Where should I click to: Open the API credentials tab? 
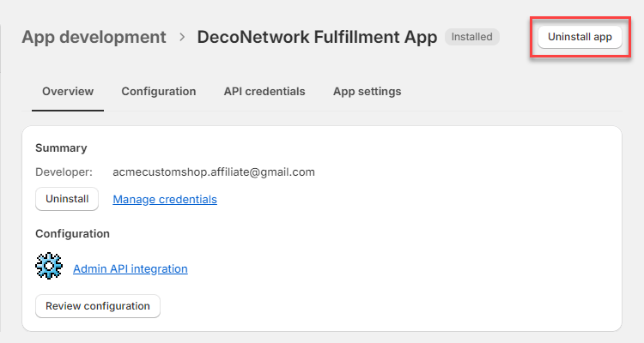click(264, 91)
